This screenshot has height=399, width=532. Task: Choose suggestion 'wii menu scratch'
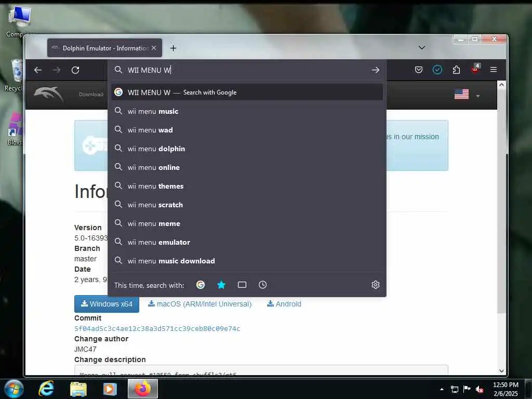point(247,205)
